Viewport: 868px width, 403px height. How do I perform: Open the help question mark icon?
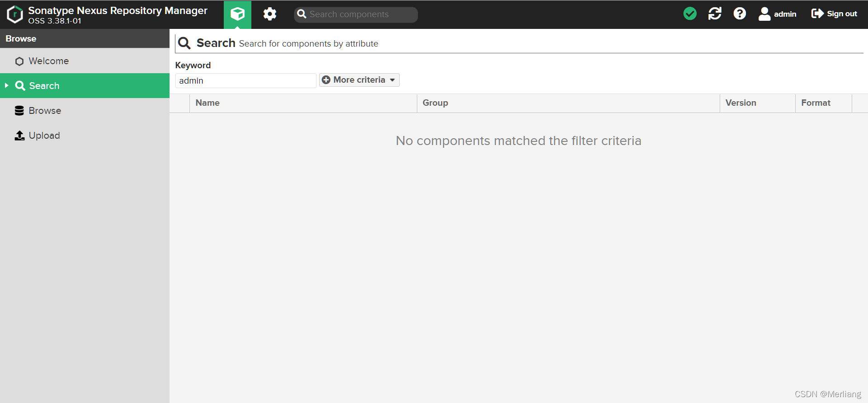coord(740,14)
